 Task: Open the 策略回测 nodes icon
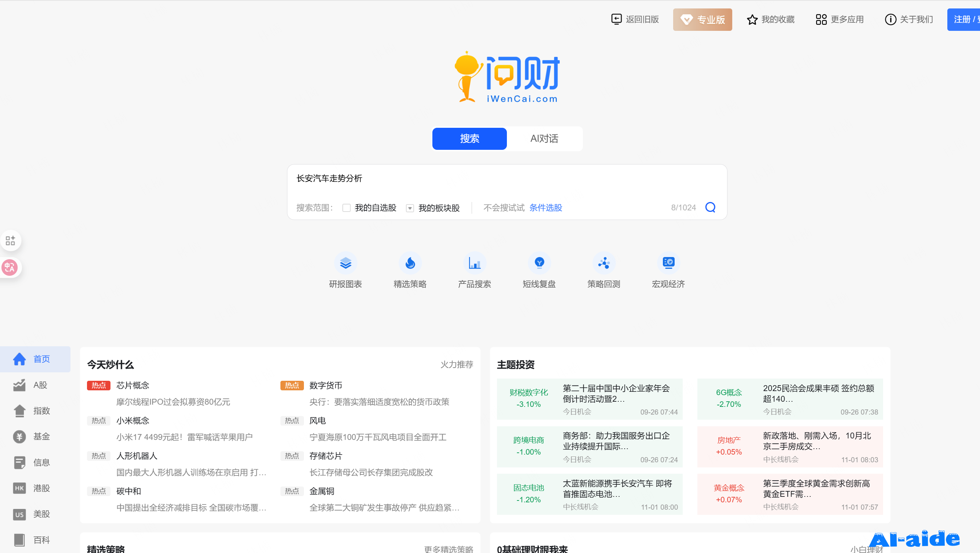click(x=604, y=263)
